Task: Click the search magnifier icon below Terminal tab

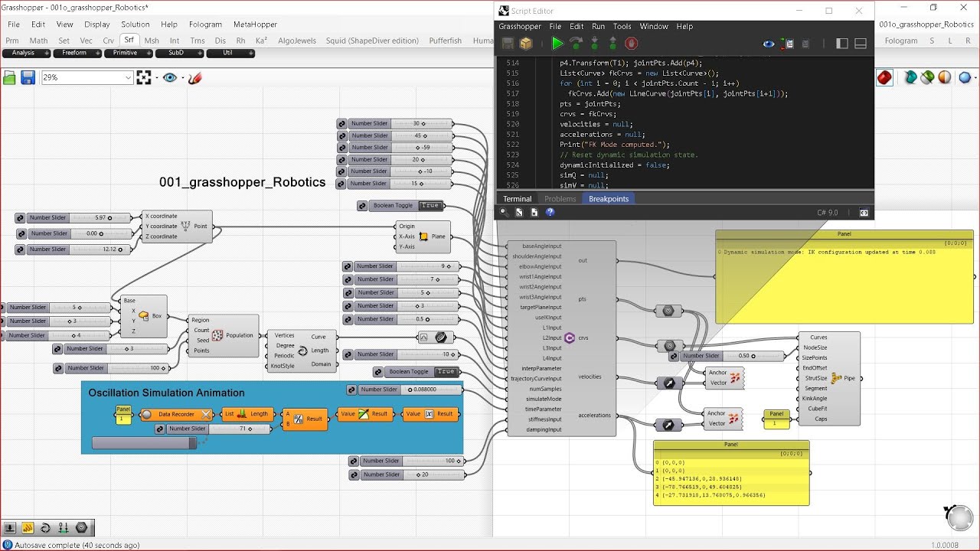Action: [x=504, y=213]
